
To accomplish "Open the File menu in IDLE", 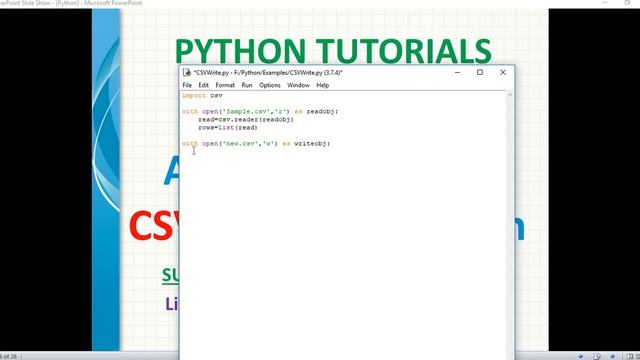I will click(187, 85).
